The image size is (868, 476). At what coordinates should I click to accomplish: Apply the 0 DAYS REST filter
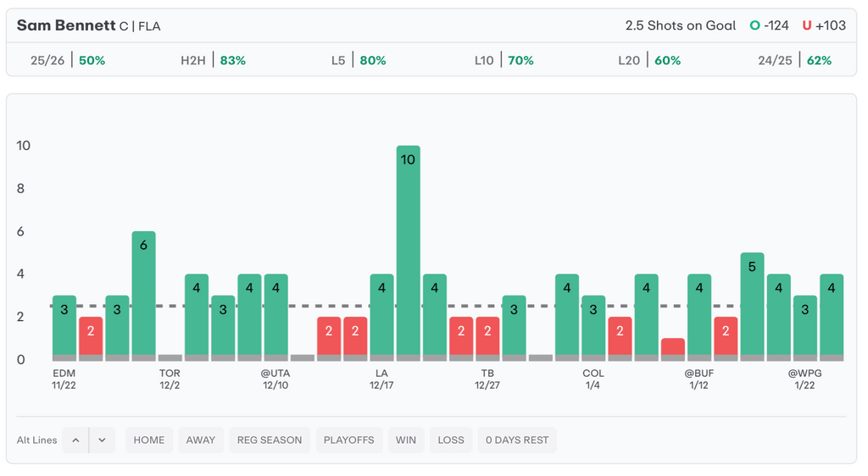click(517, 440)
